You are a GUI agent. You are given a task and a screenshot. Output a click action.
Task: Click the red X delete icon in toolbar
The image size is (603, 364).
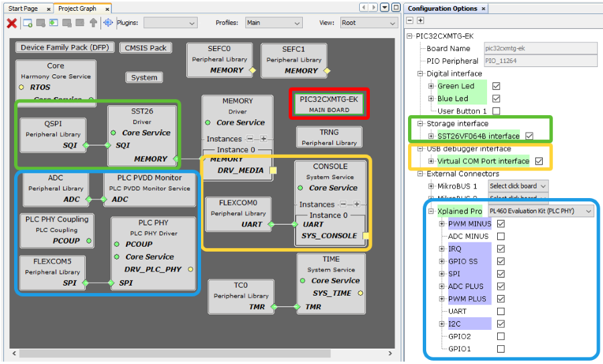[11, 23]
